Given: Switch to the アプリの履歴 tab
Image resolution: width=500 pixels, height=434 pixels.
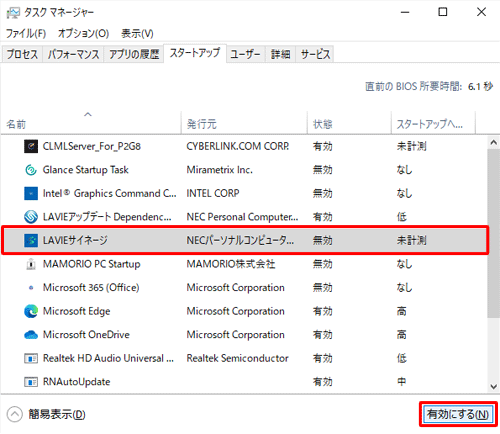Looking at the screenshot, I should (134, 54).
